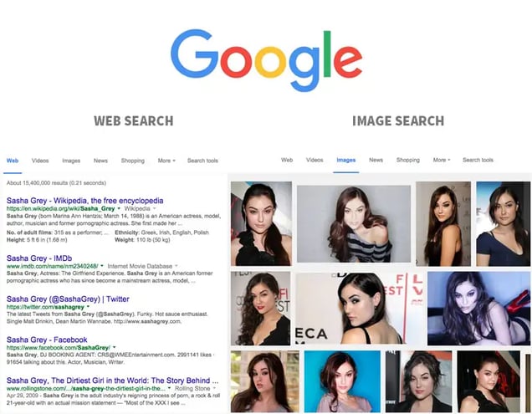The width and height of the screenshot is (532, 414).
Task: Expand More dropdown in image search panel
Action: [442, 160]
